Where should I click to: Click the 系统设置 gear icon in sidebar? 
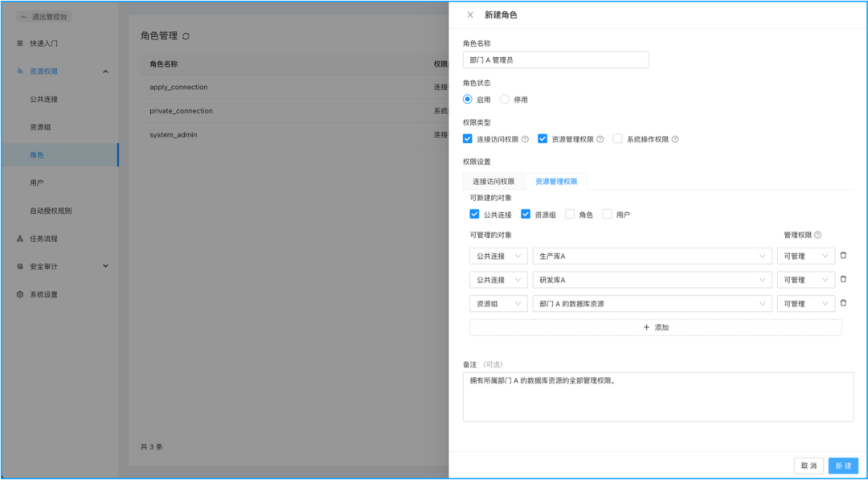(x=18, y=293)
